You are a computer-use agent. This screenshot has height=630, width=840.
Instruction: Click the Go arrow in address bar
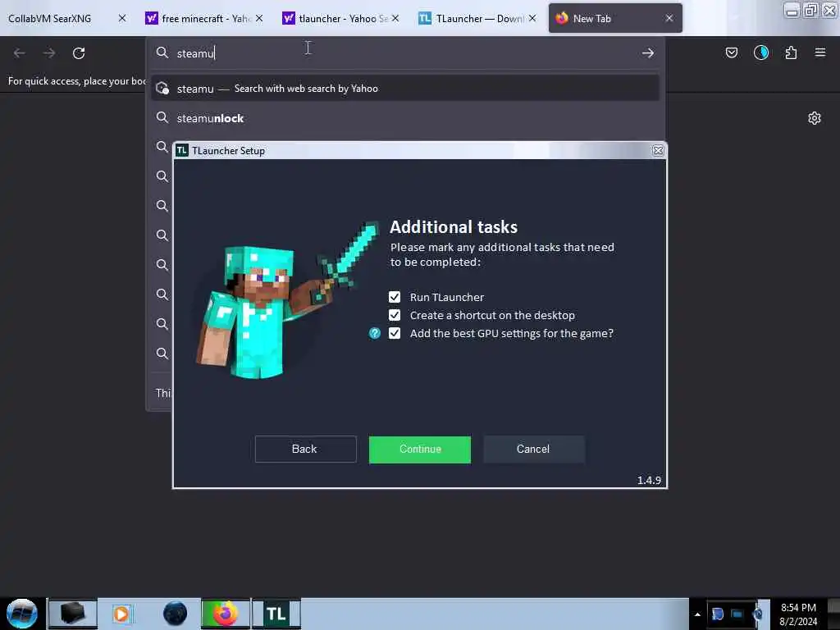(x=648, y=53)
